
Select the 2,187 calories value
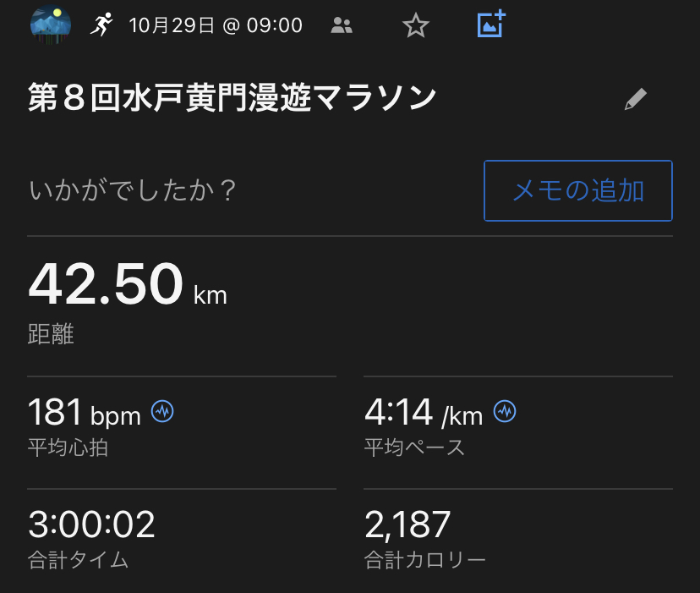pyautogui.click(x=408, y=524)
